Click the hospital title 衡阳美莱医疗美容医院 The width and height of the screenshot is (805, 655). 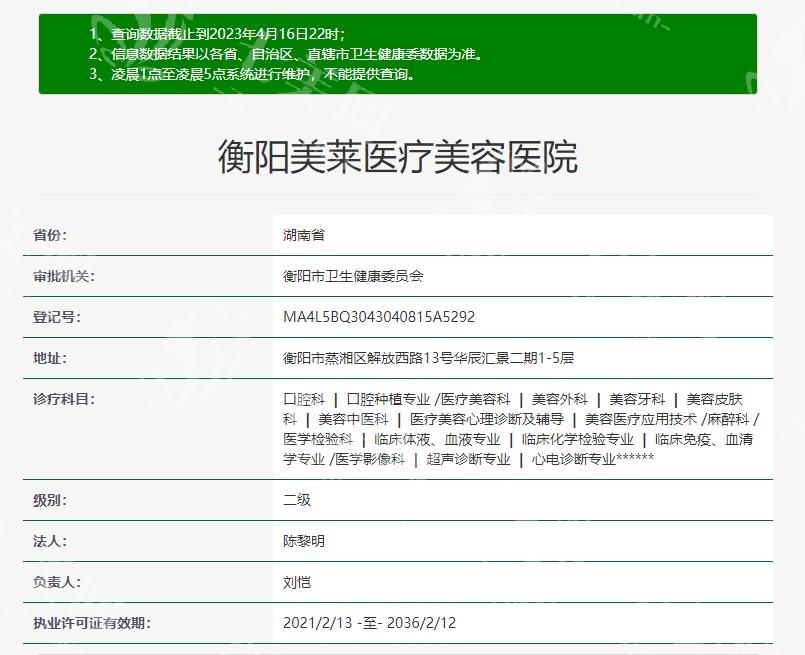click(397, 157)
